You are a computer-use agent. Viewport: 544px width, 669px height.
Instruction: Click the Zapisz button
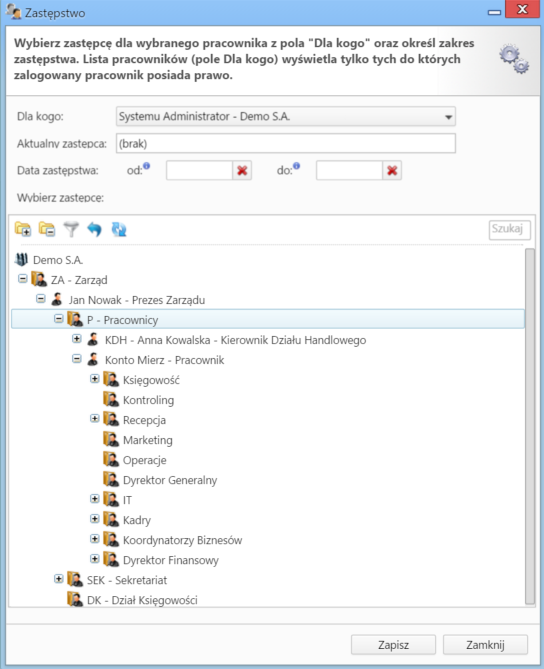point(393,645)
